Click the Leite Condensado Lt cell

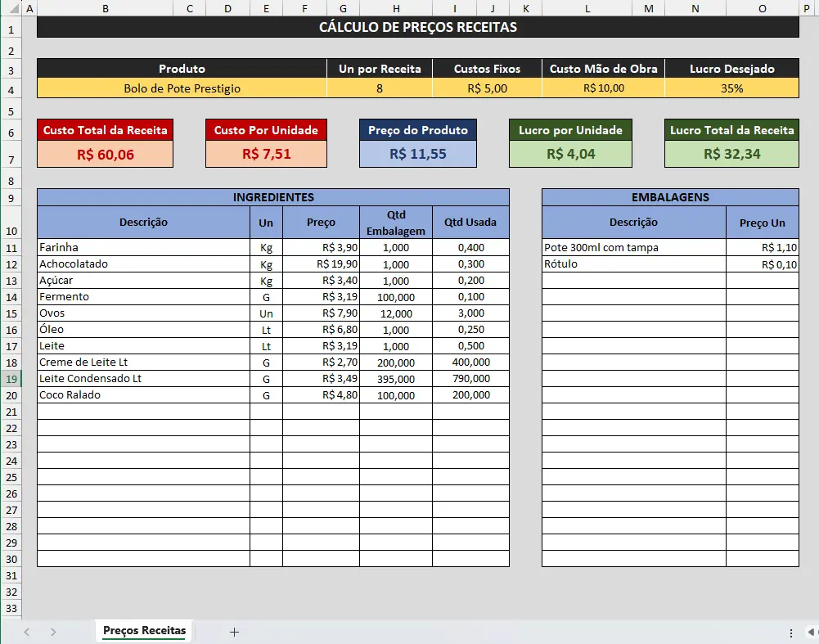coord(144,379)
